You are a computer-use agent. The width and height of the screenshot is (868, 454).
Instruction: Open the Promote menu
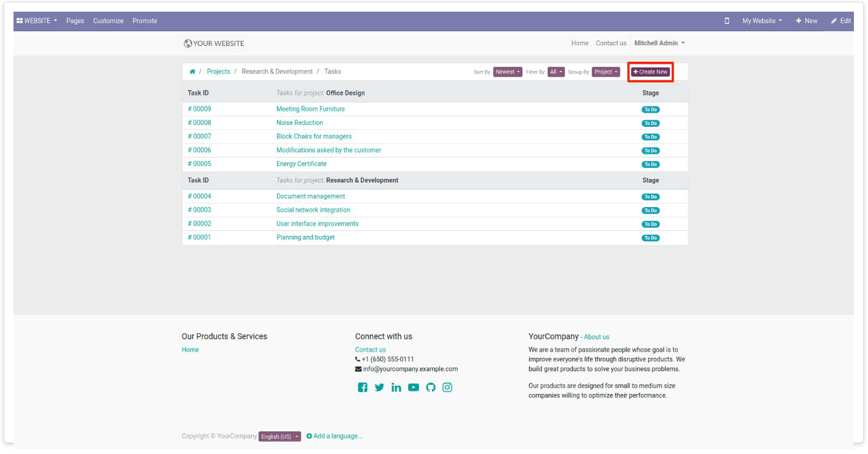(x=145, y=21)
